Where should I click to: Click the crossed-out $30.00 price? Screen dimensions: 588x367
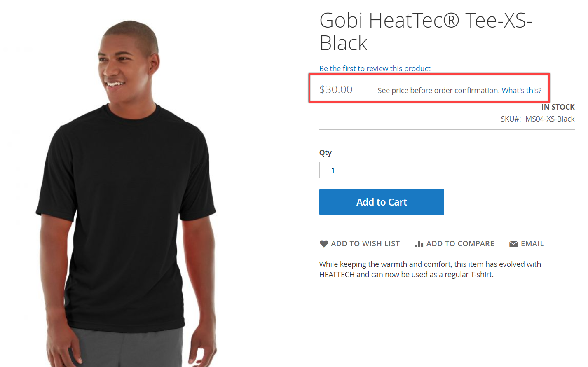click(x=336, y=89)
